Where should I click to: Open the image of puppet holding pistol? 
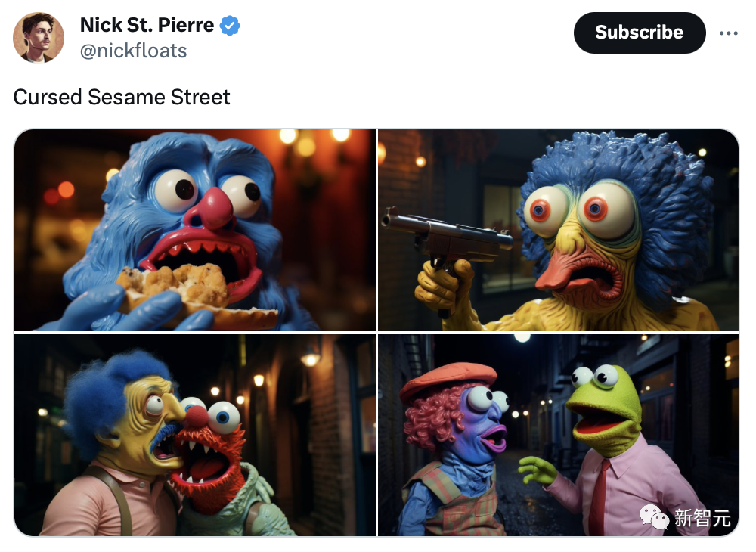pyautogui.click(x=558, y=230)
